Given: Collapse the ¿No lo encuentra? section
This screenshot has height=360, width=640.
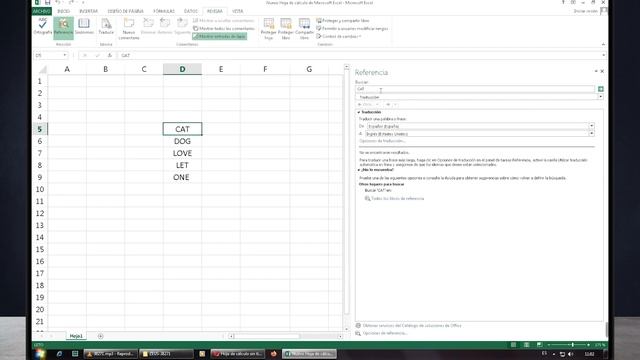Looking at the screenshot, I should click(359, 170).
